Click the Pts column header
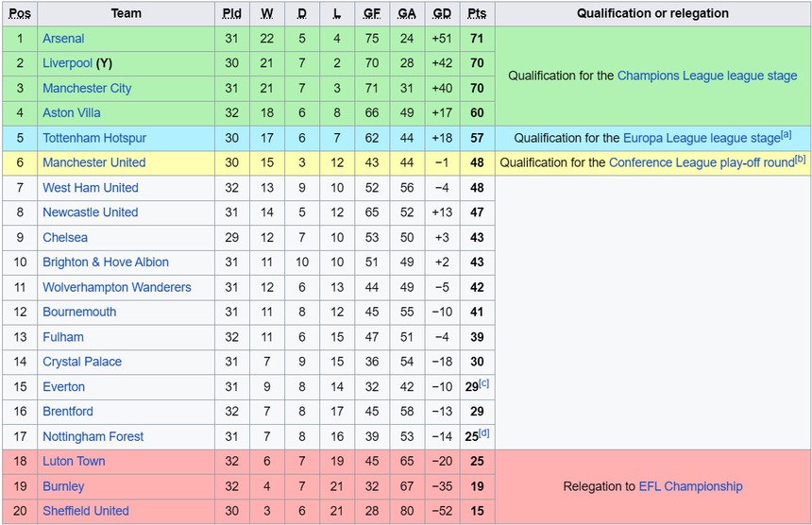The width and height of the screenshot is (812, 525). pyautogui.click(x=477, y=13)
